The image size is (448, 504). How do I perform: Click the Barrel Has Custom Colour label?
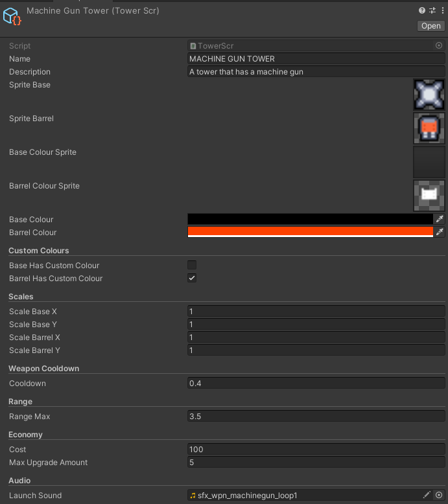point(56,279)
